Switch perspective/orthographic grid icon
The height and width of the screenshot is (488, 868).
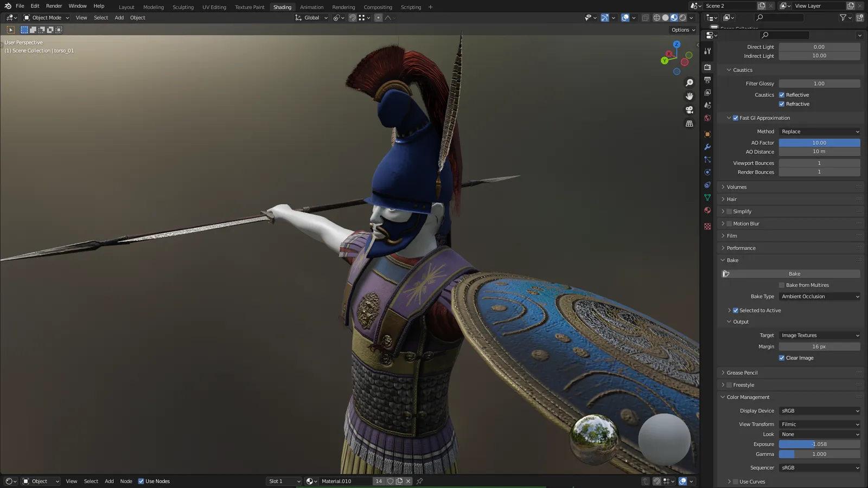[x=690, y=124]
